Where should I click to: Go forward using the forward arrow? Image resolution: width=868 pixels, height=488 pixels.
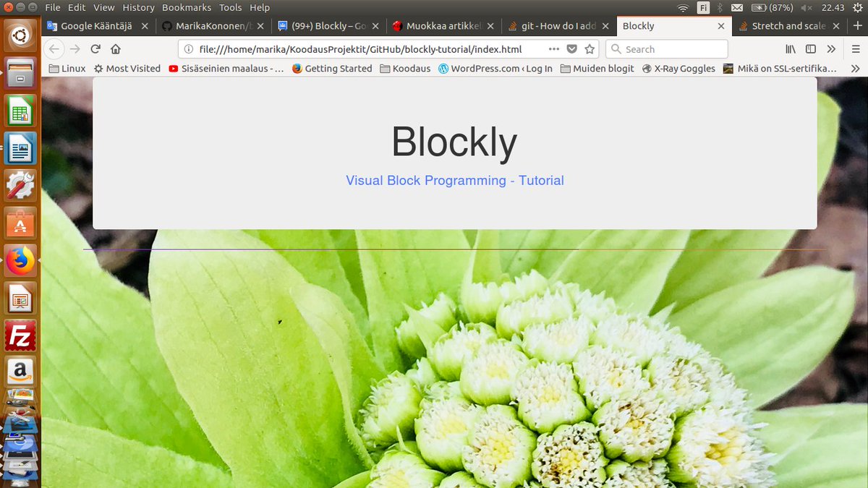pyautogui.click(x=75, y=49)
